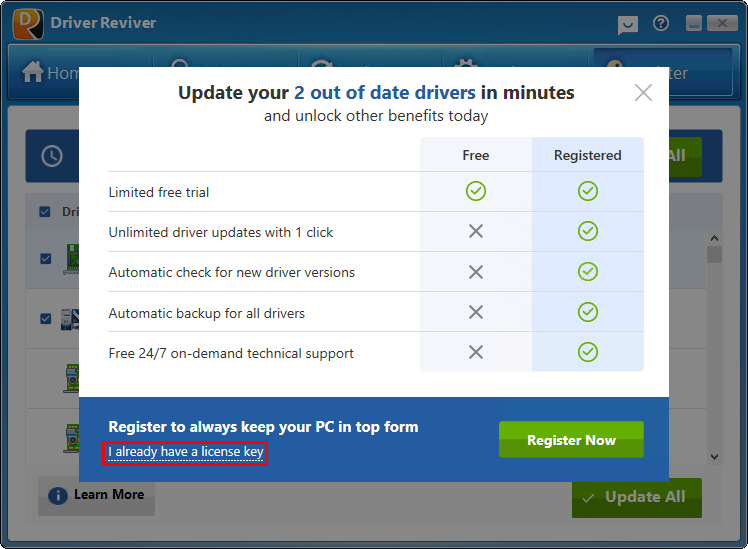
Task: Click the Driver Reviver logo icon
Action: (x=27, y=23)
